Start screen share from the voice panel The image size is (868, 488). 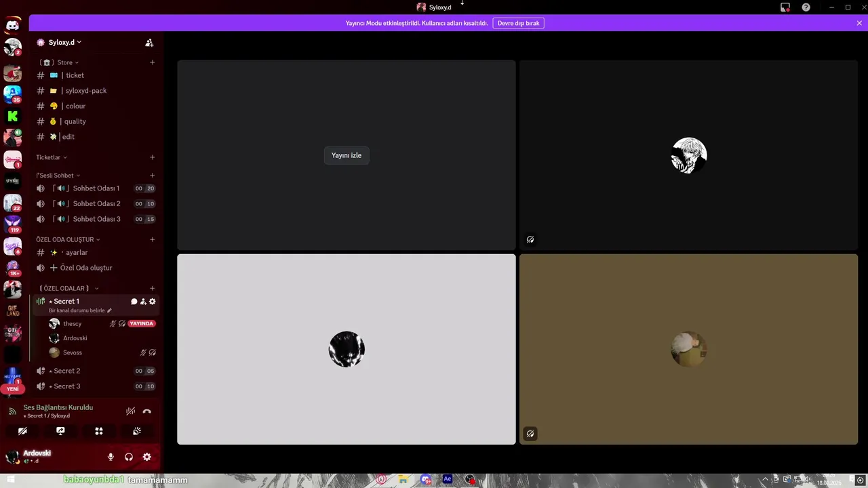(60, 431)
